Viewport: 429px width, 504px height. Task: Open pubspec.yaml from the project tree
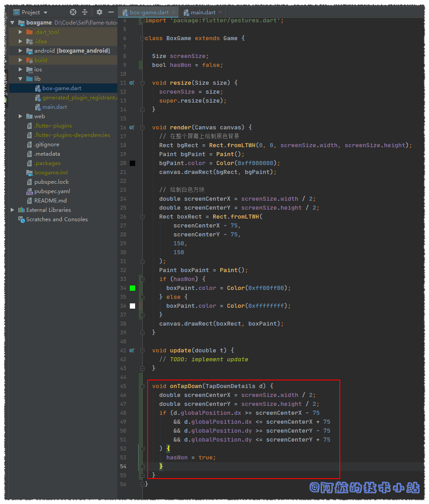click(52, 191)
